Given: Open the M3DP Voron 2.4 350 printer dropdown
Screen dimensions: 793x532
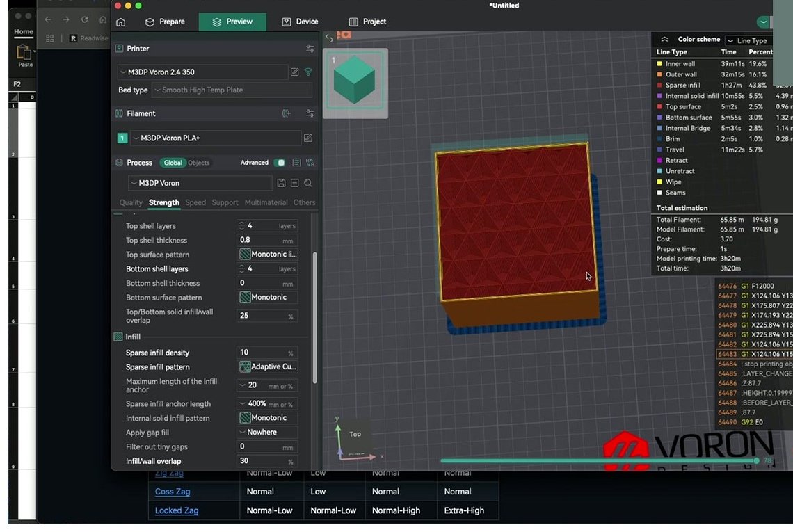Looking at the screenshot, I should (x=203, y=72).
